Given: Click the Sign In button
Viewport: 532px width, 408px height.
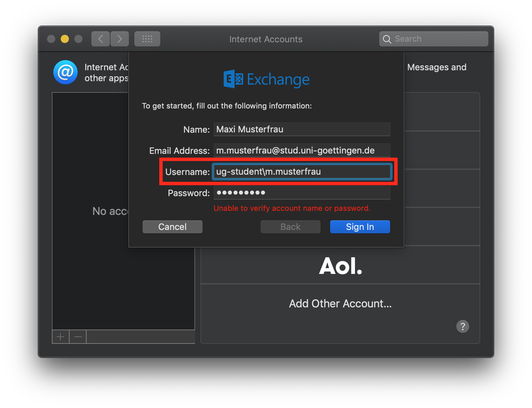Looking at the screenshot, I should [x=360, y=227].
